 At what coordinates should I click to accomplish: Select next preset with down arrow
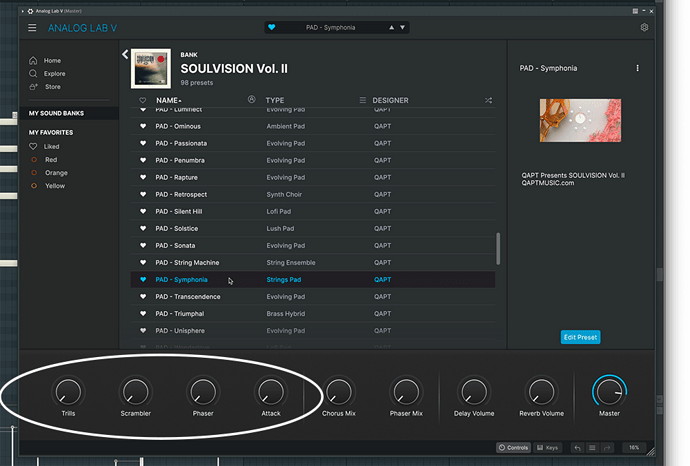click(x=402, y=27)
